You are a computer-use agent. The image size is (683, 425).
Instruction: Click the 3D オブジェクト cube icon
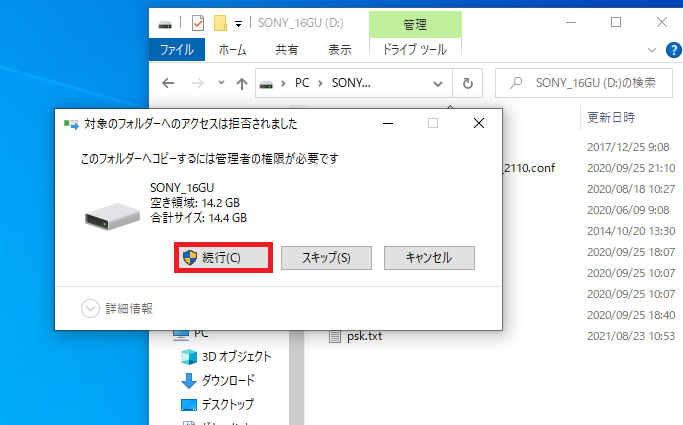189,357
